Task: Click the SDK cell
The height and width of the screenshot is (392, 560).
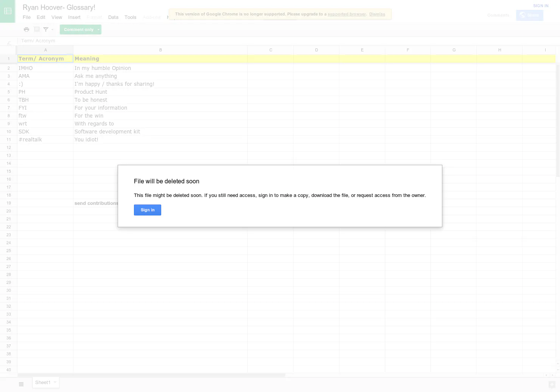Action: click(45, 132)
